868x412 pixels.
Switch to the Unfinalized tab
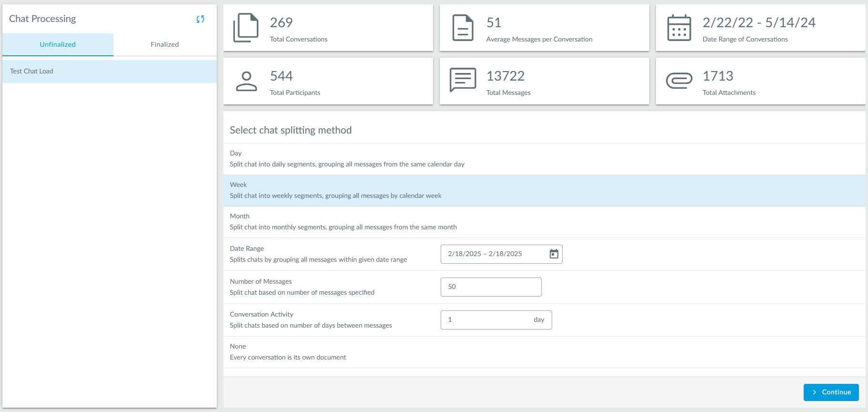coord(58,44)
